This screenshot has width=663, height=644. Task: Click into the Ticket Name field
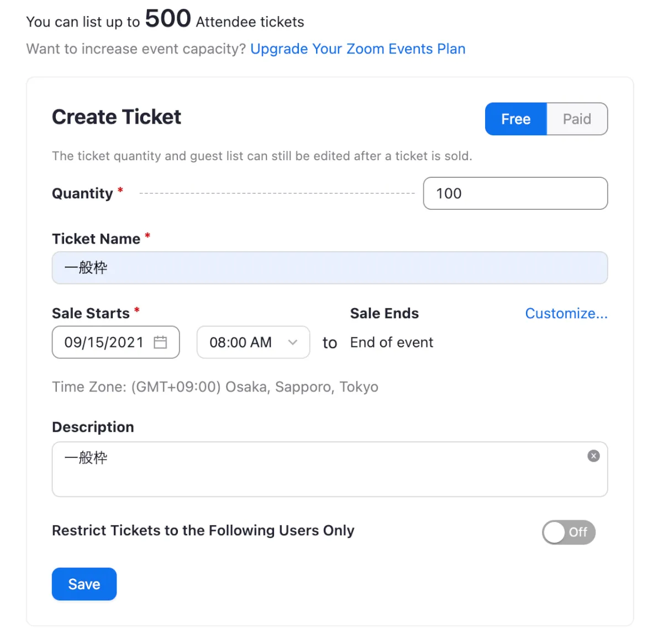point(329,268)
